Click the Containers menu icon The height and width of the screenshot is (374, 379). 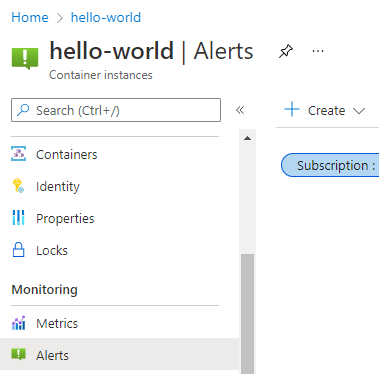[18, 154]
